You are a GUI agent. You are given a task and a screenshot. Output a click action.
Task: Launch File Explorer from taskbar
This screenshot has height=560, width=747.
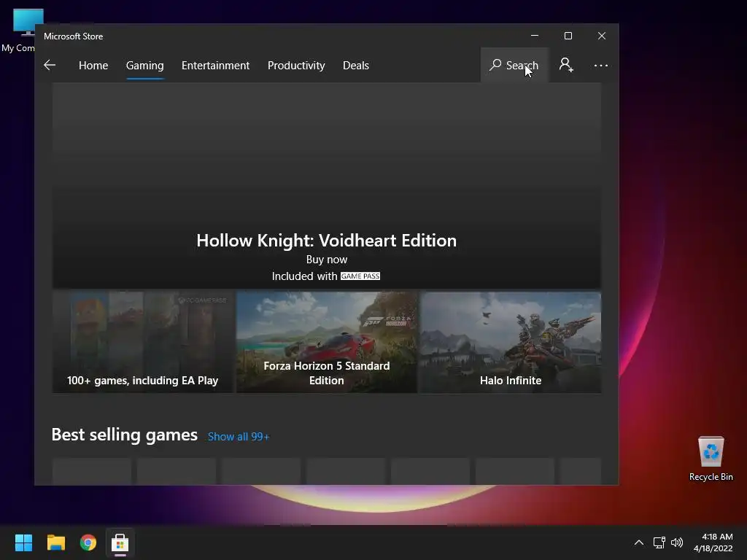click(55, 542)
